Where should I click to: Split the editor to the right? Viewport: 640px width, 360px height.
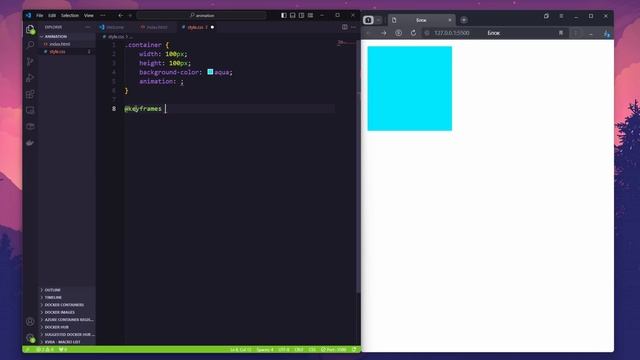pyautogui.click(x=345, y=27)
